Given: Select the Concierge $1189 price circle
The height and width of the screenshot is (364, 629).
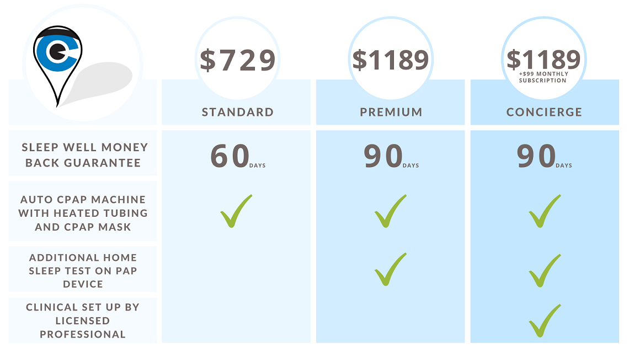Looking at the screenshot, I should tap(544, 58).
